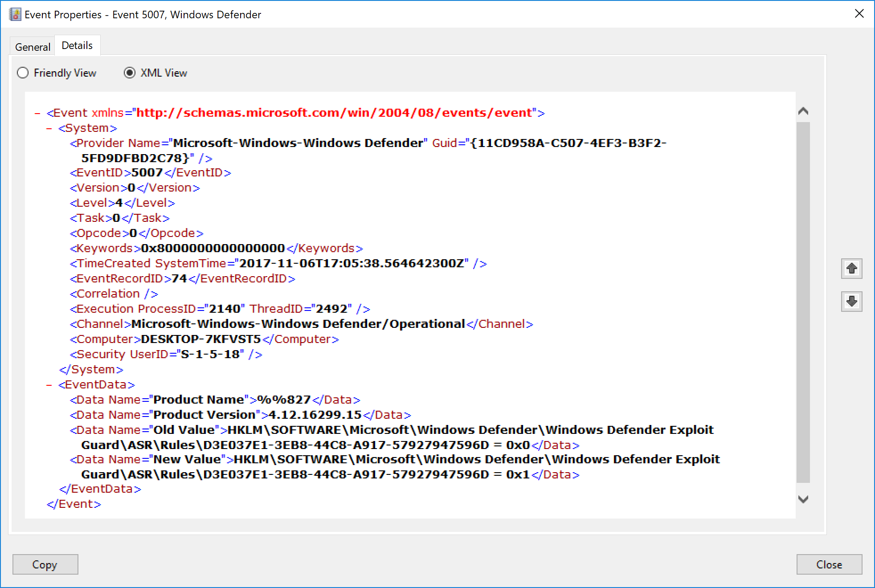The width and height of the screenshot is (875, 588).
Task: Click the Close button
Action: pyautogui.click(x=829, y=564)
